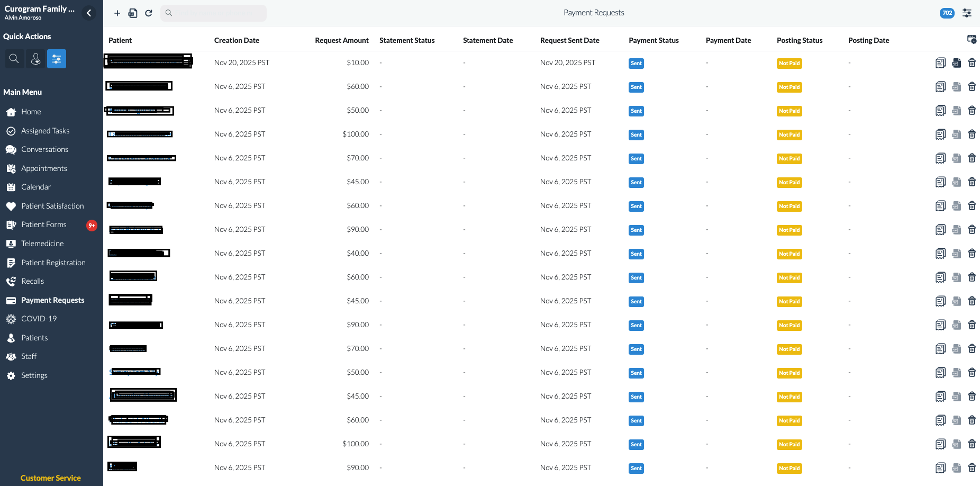This screenshot has width=980, height=486.
Task: Focus the find by name search field
Action: pos(217,13)
